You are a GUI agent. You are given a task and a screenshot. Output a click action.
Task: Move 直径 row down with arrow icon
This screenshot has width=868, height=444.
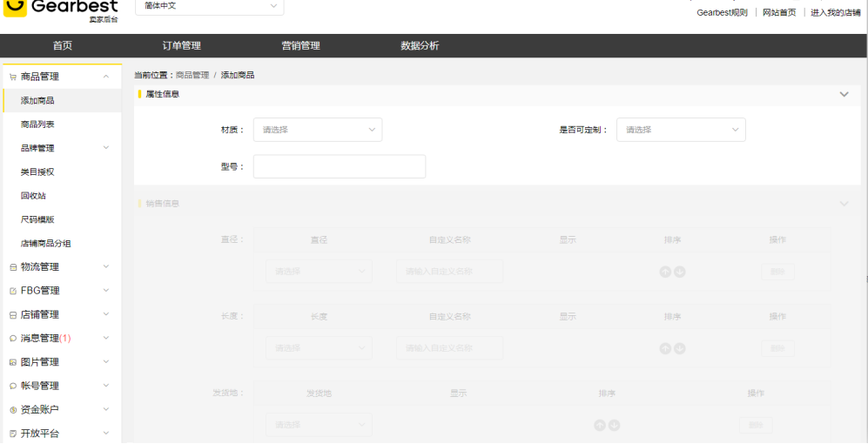680,272
